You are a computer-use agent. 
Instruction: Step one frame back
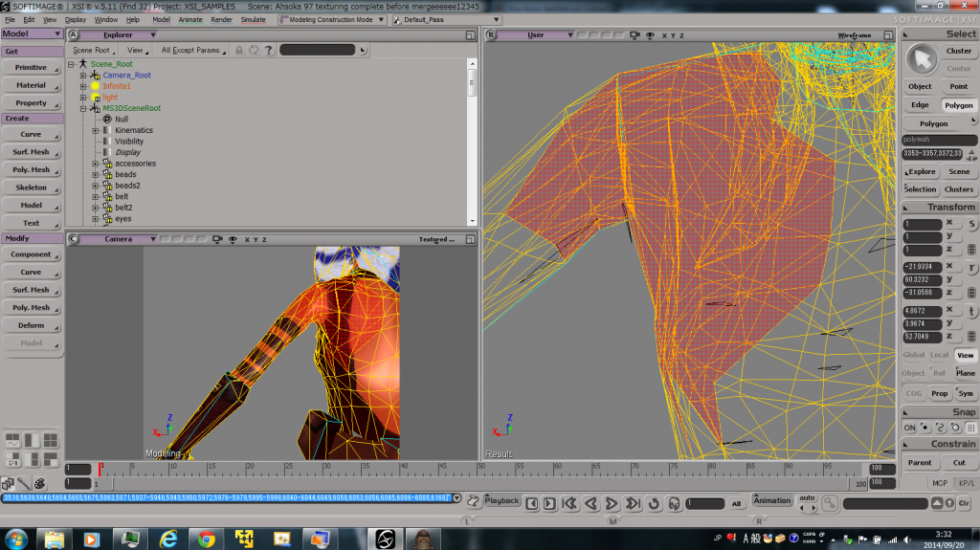click(x=532, y=504)
